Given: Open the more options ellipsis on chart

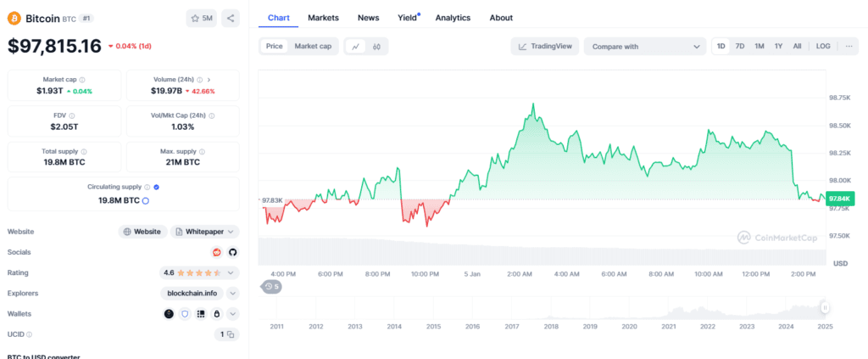Looking at the screenshot, I should click(x=849, y=47).
